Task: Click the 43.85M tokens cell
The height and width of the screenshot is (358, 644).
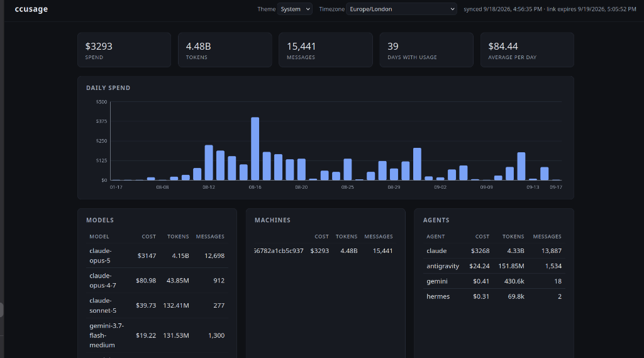Action: click(177, 281)
